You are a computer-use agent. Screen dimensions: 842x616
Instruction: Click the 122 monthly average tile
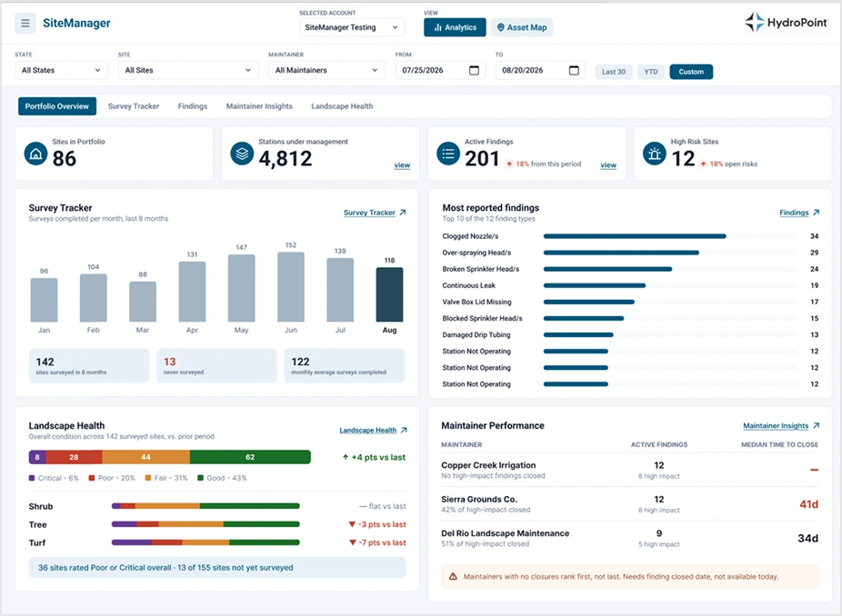click(x=345, y=365)
